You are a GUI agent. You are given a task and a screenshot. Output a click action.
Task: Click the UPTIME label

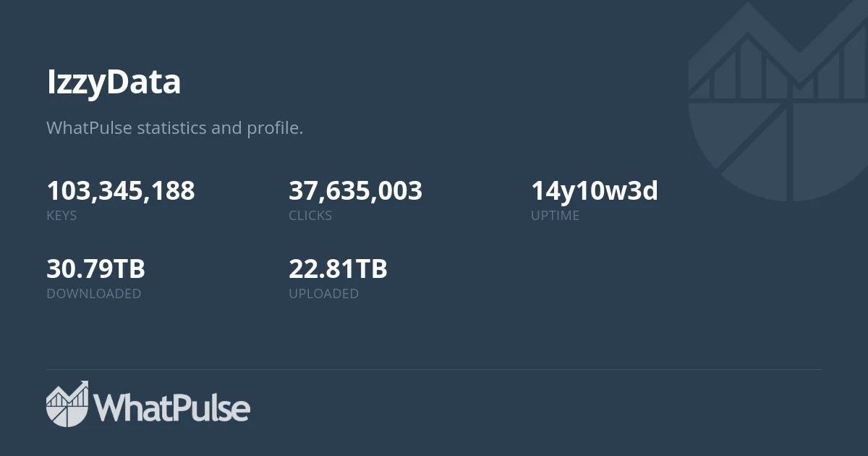pos(555,216)
